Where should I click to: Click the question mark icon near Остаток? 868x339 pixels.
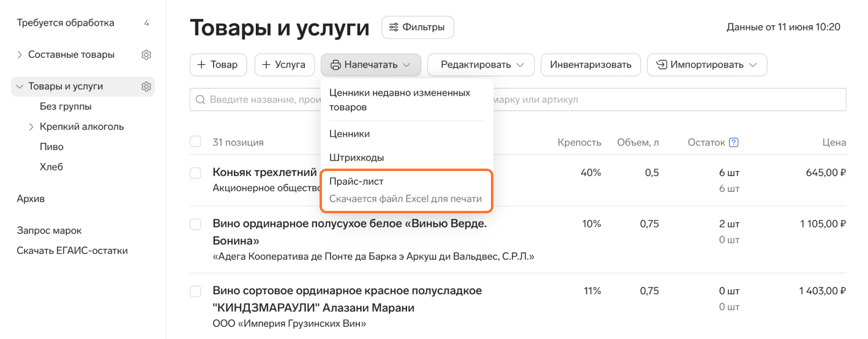click(734, 142)
